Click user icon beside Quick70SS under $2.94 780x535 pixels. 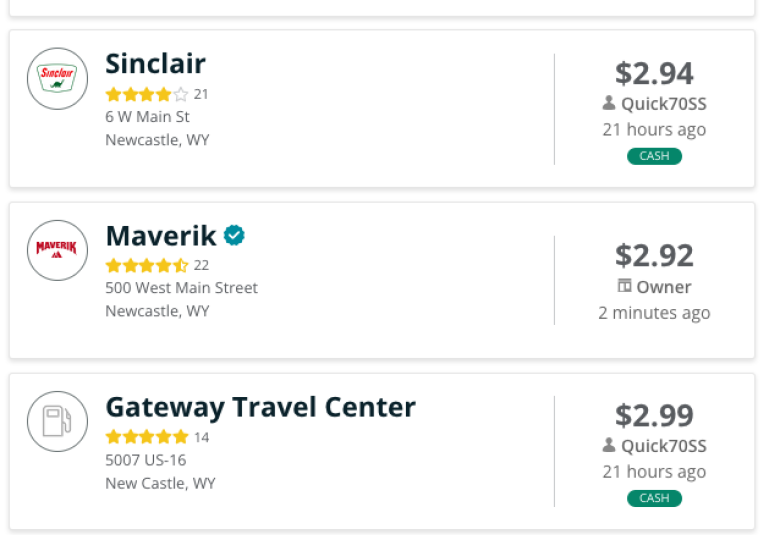click(x=608, y=103)
